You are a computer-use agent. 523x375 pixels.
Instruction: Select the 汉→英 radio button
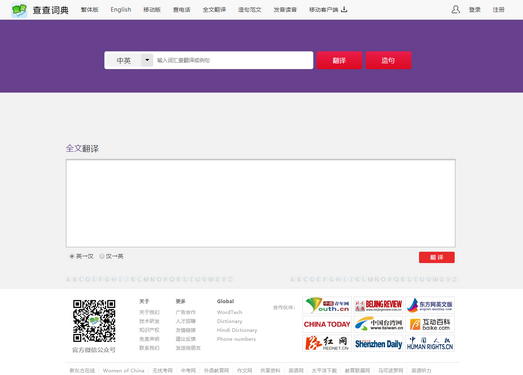point(102,256)
